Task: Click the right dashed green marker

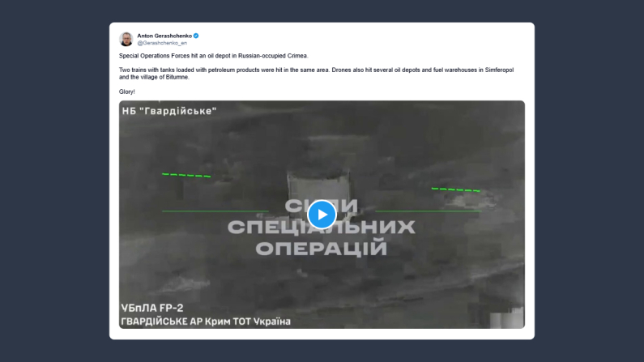Action: [x=455, y=190]
